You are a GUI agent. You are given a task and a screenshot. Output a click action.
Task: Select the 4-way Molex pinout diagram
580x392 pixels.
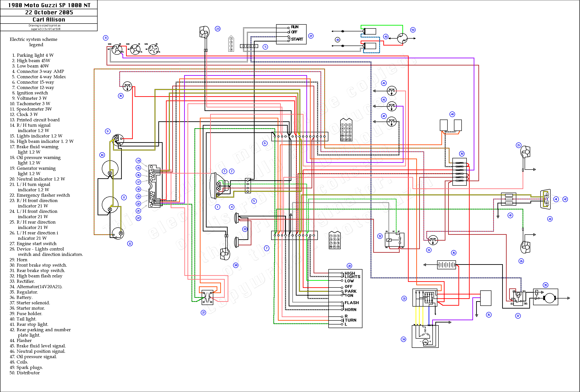[231, 44]
